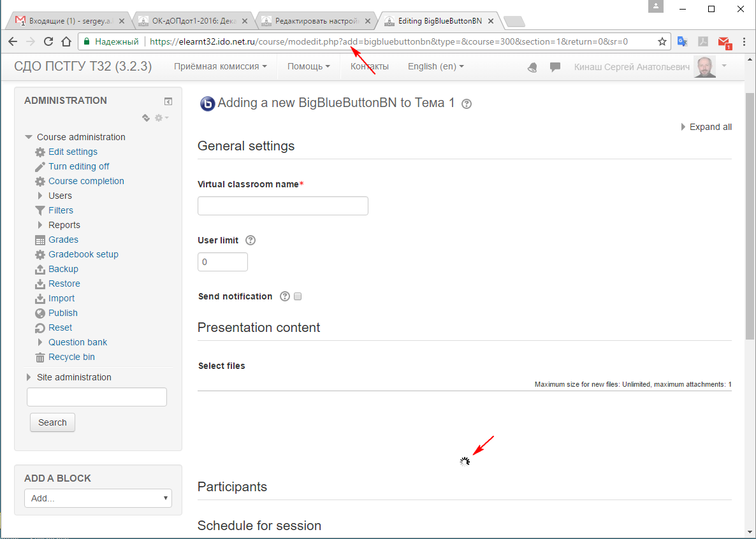Viewport: 756px width, 539px height.
Task: Open Приёмная комиссия menu
Action: [221, 66]
